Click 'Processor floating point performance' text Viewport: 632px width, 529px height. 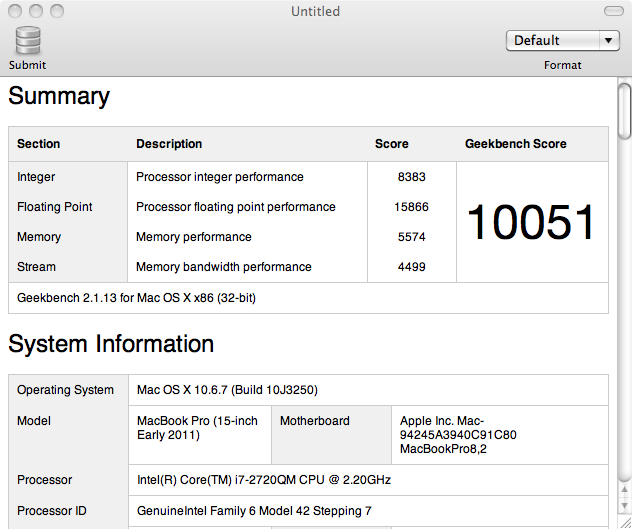236,207
